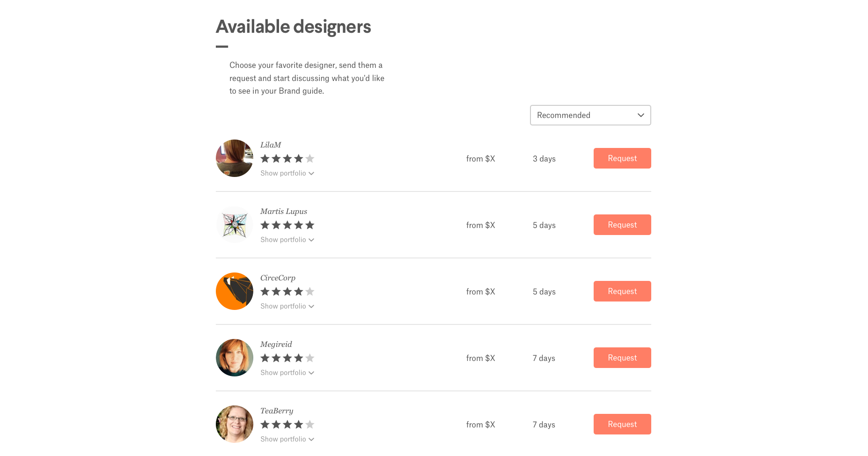Request designer Megireid
The width and height of the screenshot is (868, 456).
tap(622, 358)
